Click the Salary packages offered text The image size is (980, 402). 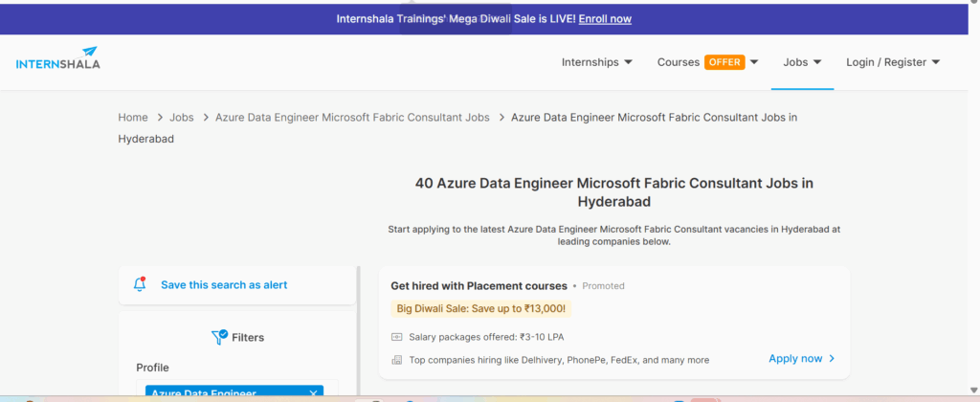(486, 337)
